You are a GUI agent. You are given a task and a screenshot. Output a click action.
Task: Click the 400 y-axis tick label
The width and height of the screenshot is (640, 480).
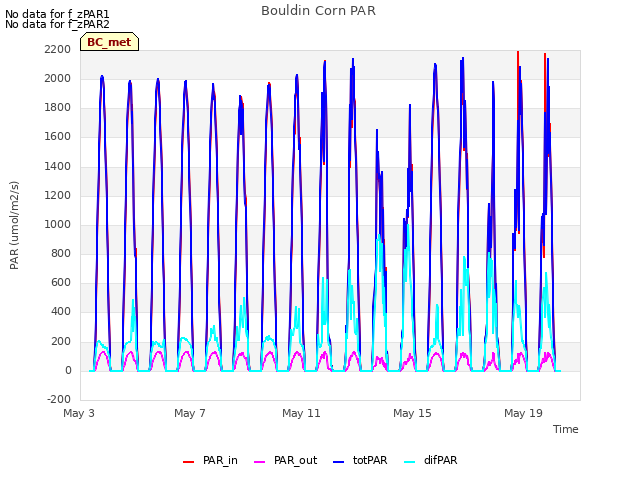coord(61,311)
